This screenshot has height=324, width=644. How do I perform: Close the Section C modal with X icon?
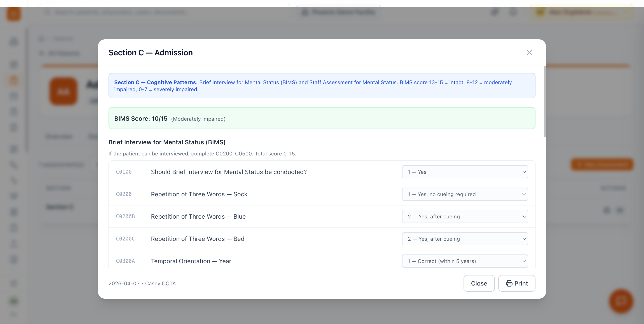click(x=529, y=52)
